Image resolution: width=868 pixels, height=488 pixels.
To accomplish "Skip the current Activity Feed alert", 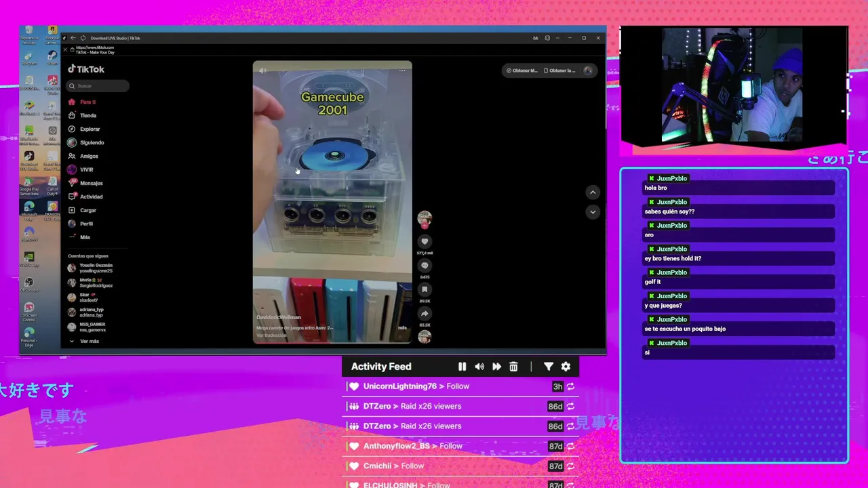I will coord(496,367).
